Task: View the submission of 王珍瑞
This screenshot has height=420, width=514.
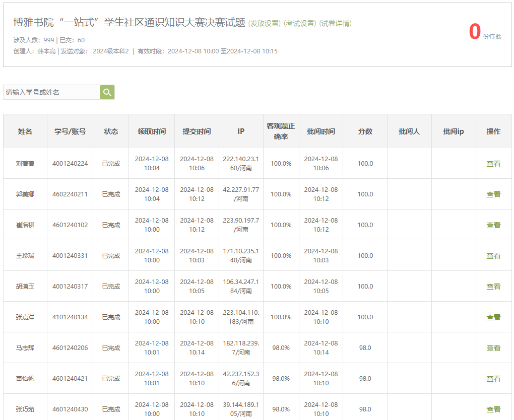Action: pos(493,256)
